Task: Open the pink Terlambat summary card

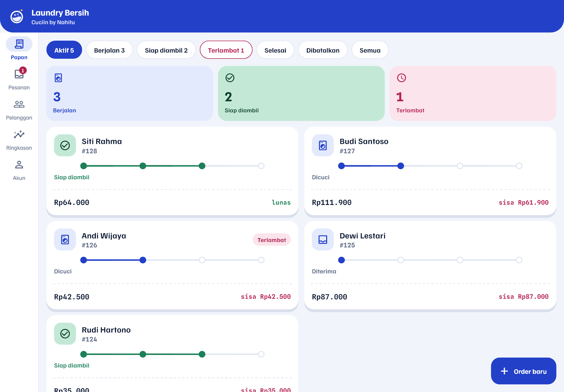Action: (x=473, y=94)
